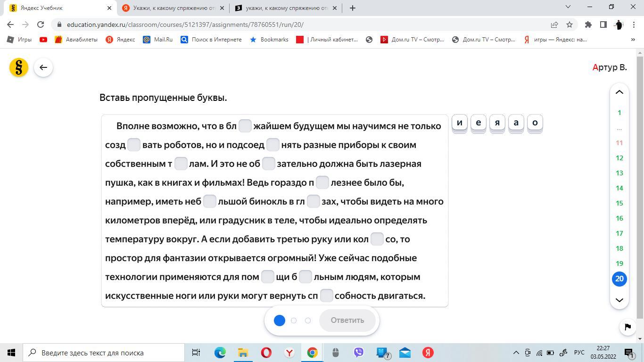
Task: Bookmark this page with the star icon
Action: (570, 25)
